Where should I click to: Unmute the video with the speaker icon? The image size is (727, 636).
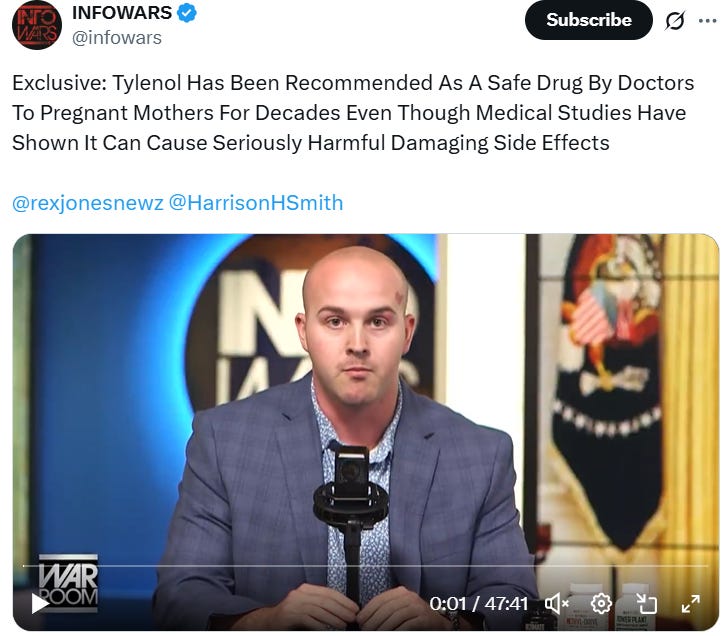click(x=556, y=604)
